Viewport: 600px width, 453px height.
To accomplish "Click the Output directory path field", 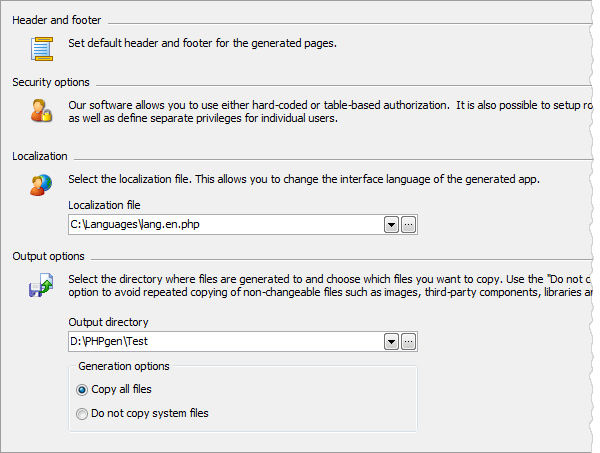I will 225,343.
